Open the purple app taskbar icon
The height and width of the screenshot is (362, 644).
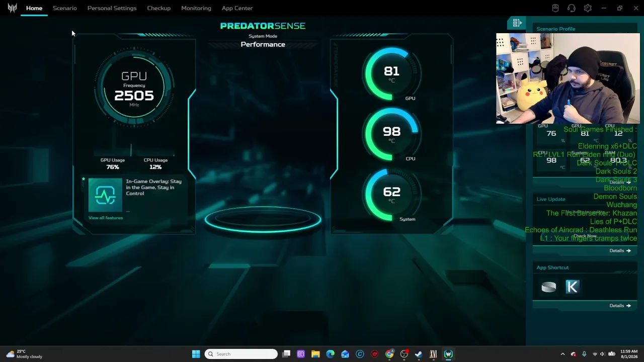coord(301,354)
